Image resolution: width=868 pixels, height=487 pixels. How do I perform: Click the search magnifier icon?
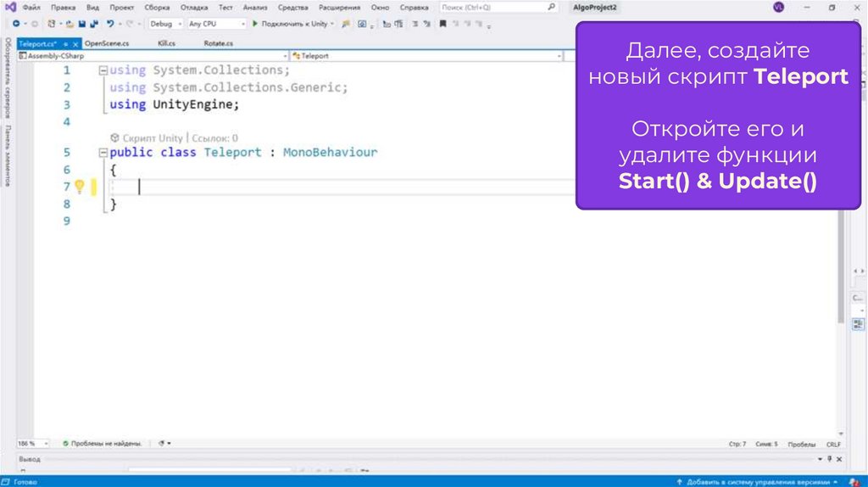click(551, 7)
